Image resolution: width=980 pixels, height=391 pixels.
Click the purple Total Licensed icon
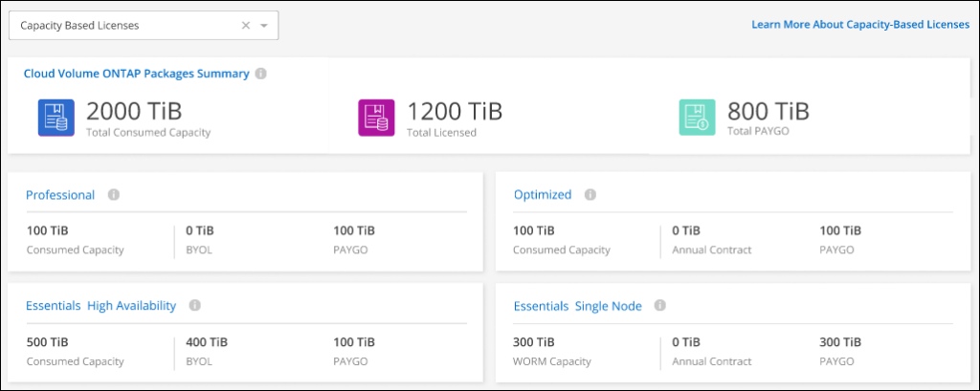coord(376,118)
